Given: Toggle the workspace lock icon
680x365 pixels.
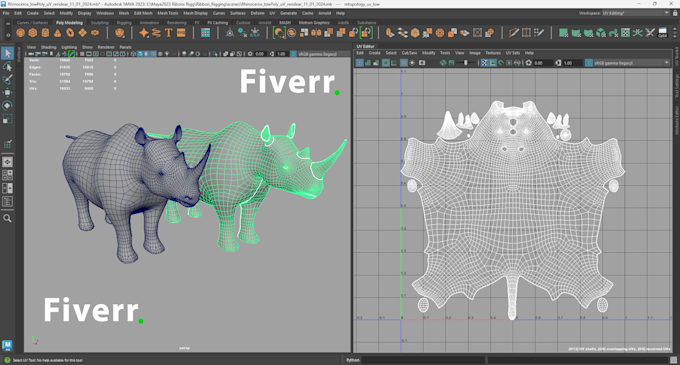Looking at the screenshot, I should 675,13.
